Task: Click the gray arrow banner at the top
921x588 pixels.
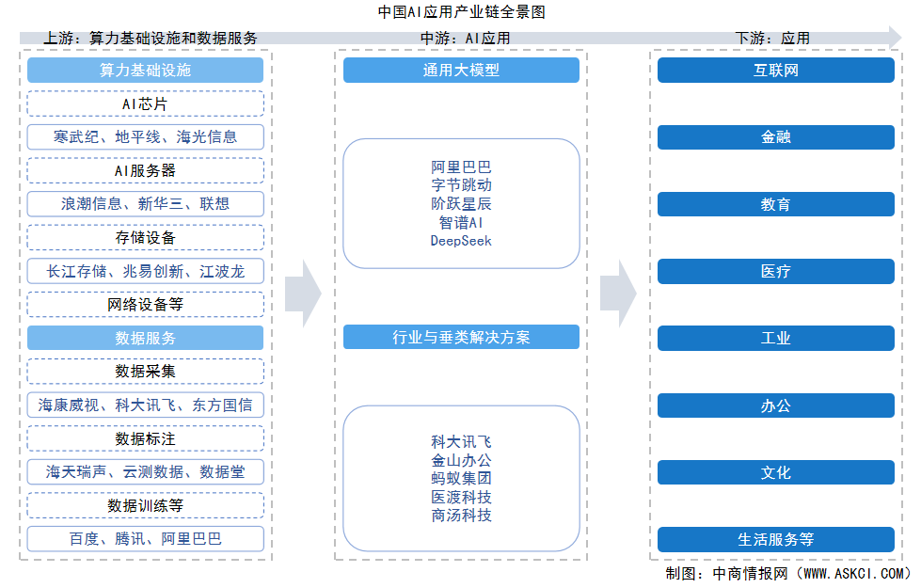Action: click(x=461, y=38)
